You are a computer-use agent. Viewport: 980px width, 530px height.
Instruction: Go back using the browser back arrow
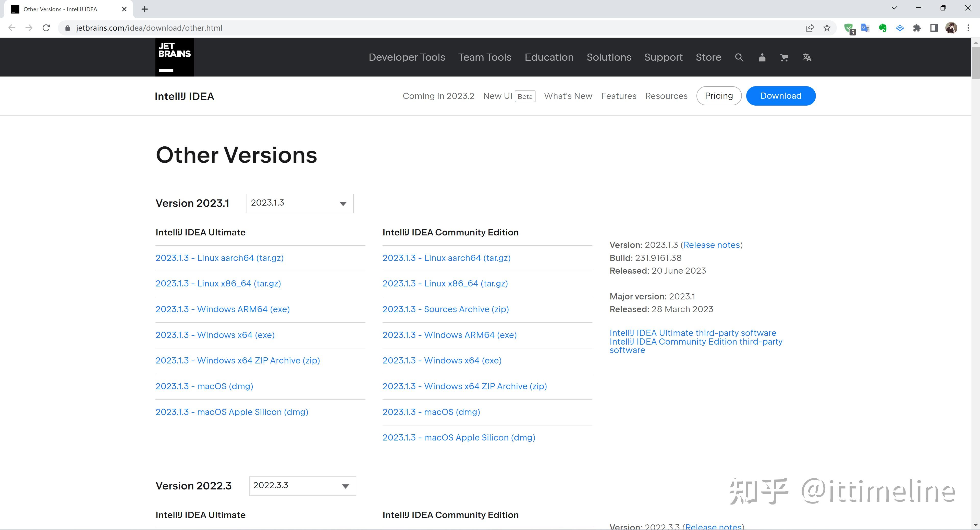click(12, 27)
